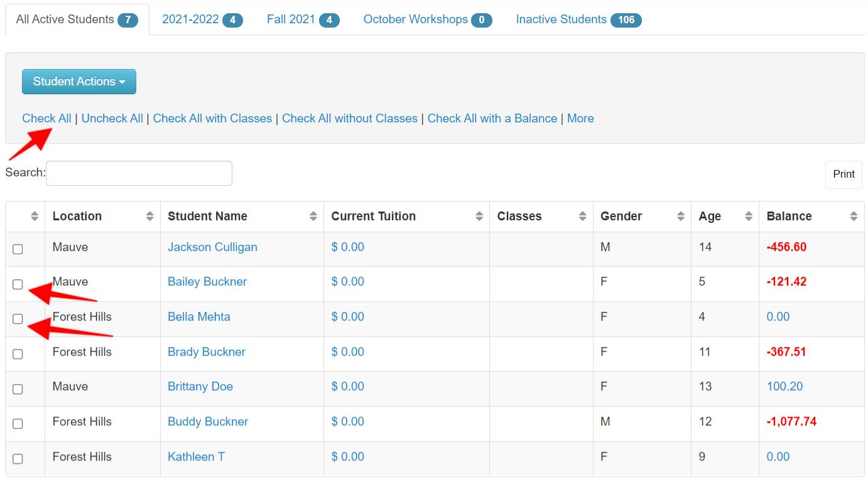The width and height of the screenshot is (868, 480).
Task: Expand the More selection options
Action: click(x=580, y=119)
